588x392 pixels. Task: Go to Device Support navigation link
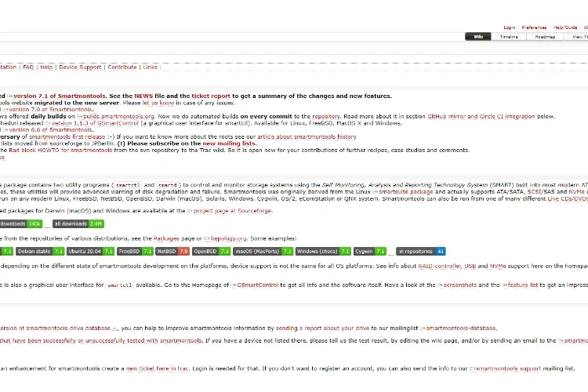[x=80, y=67]
